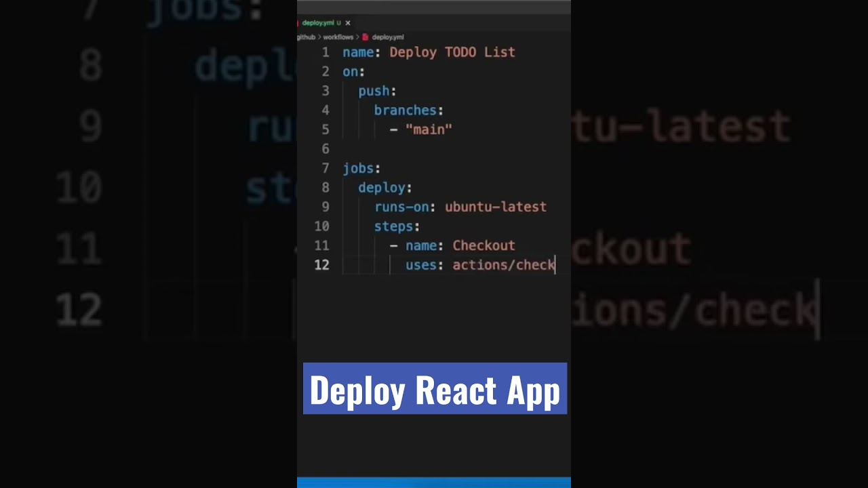868x488 pixels.
Task: Click deploy.yml in the breadcrumb path
Action: [388, 37]
